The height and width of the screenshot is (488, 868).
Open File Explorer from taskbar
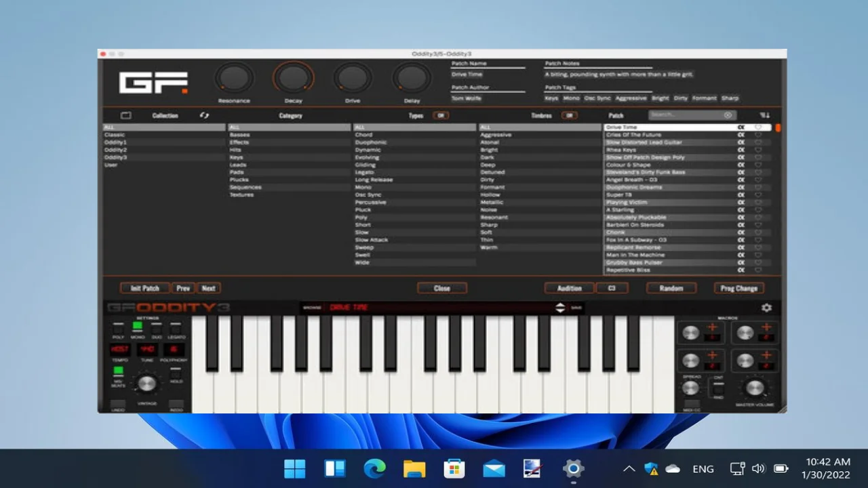click(414, 468)
